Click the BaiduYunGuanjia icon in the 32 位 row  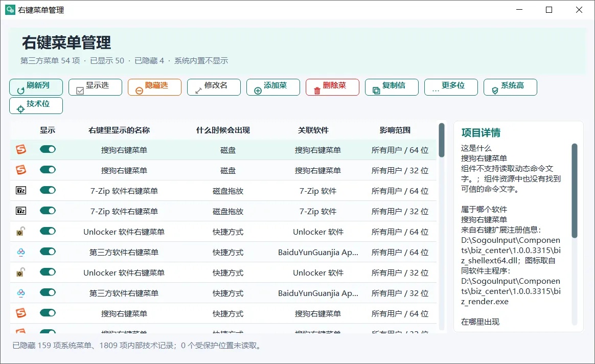pos(21,292)
